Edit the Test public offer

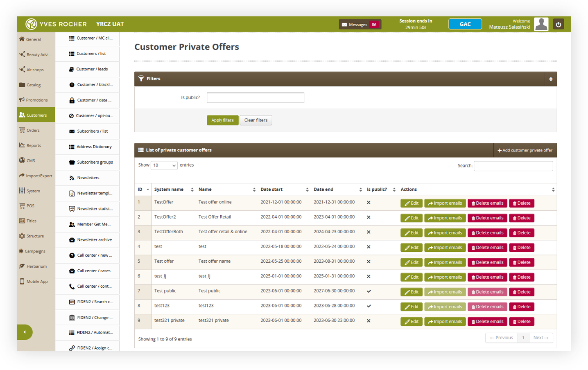tap(412, 292)
